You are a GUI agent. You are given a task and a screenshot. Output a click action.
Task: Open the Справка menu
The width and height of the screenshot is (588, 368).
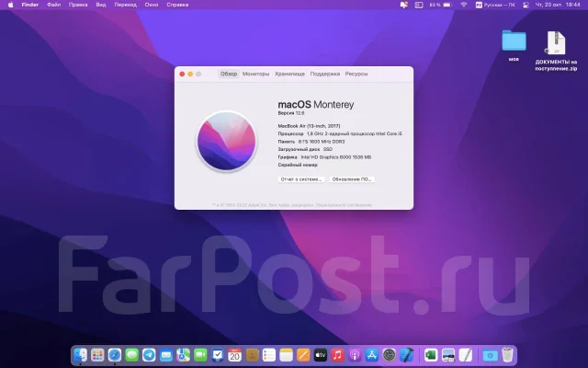(x=177, y=5)
